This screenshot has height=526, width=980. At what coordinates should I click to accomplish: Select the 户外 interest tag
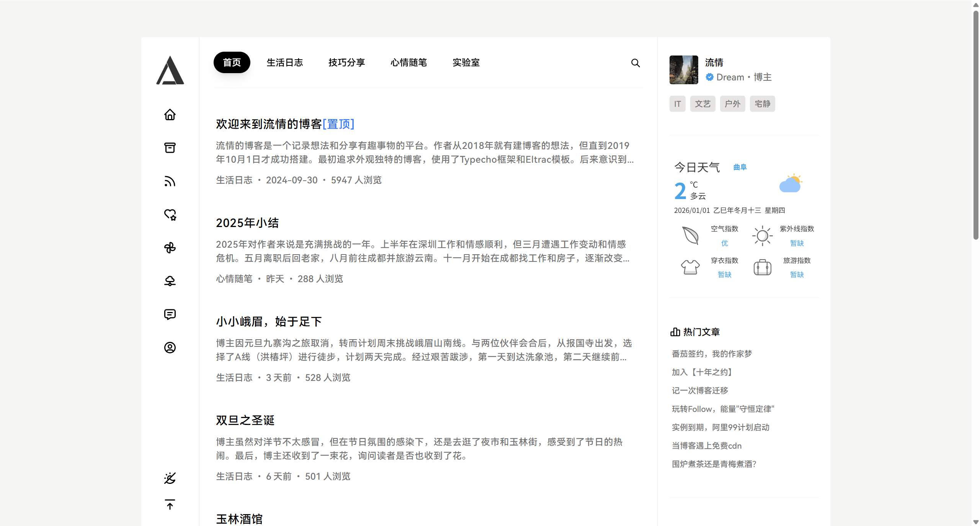click(x=732, y=103)
